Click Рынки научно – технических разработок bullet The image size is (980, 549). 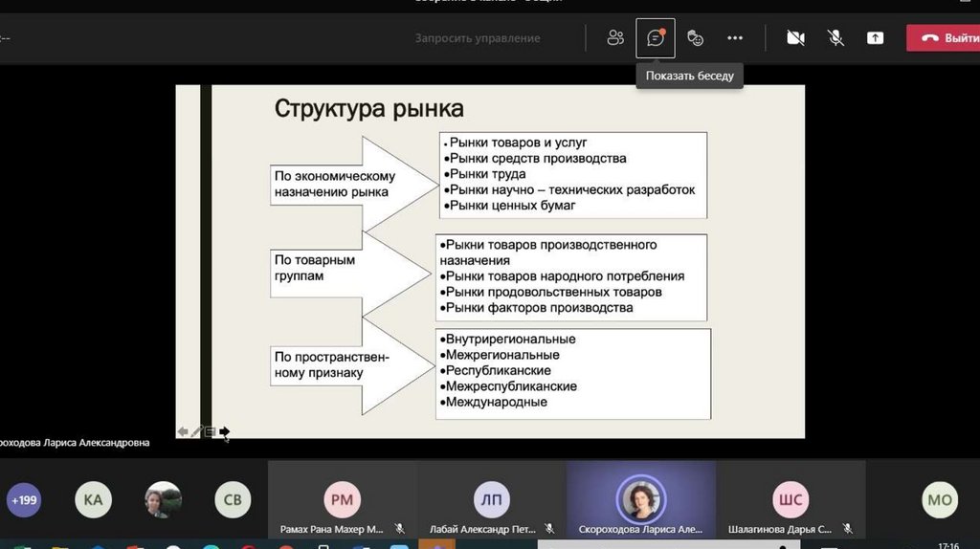coord(569,189)
